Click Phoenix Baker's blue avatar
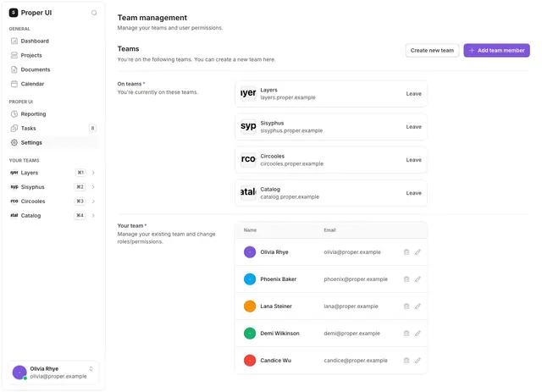Image resolution: width=542 pixels, height=392 pixels. [x=250, y=279]
